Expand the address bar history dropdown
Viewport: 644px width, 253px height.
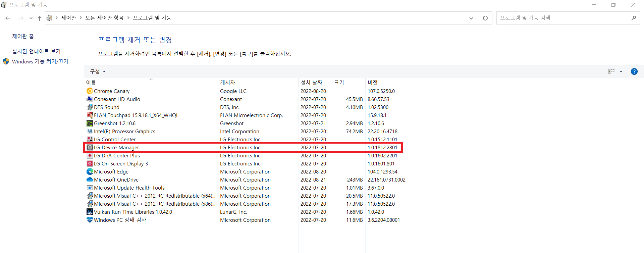point(471,18)
